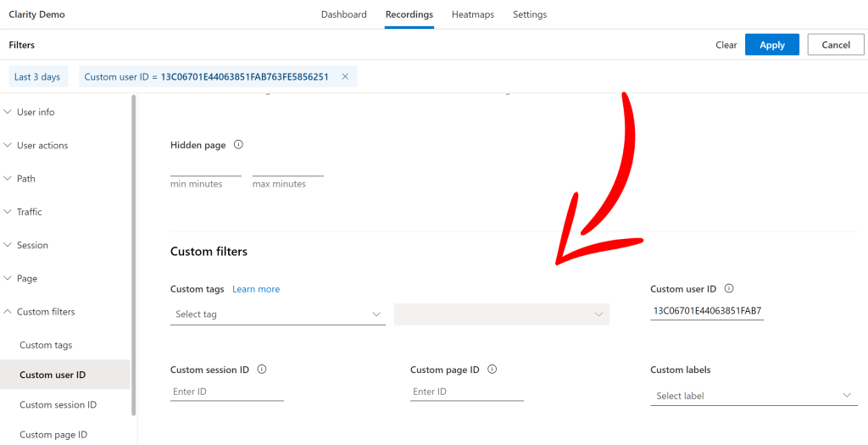The width and height of the screenshot is (868, 445).
Task: Click the Clarity Demo project name
Action: pos(36,14)
